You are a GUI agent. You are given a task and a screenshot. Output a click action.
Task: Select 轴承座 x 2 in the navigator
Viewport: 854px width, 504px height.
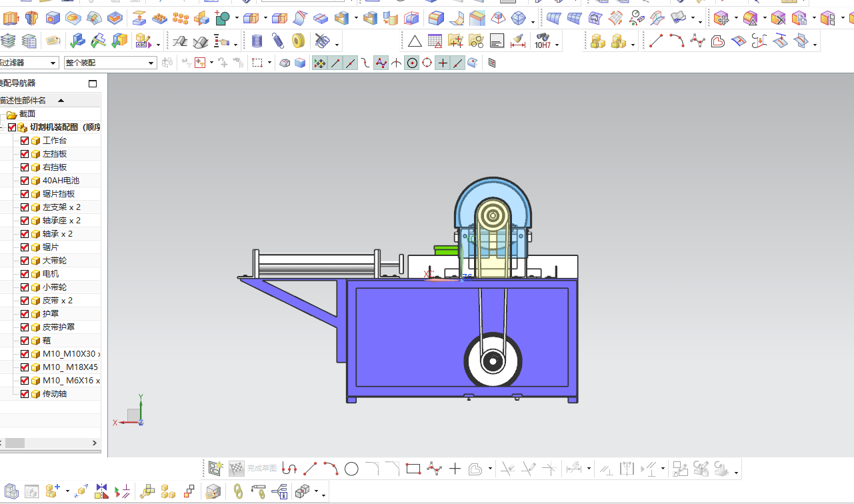[x=61, y=221]
